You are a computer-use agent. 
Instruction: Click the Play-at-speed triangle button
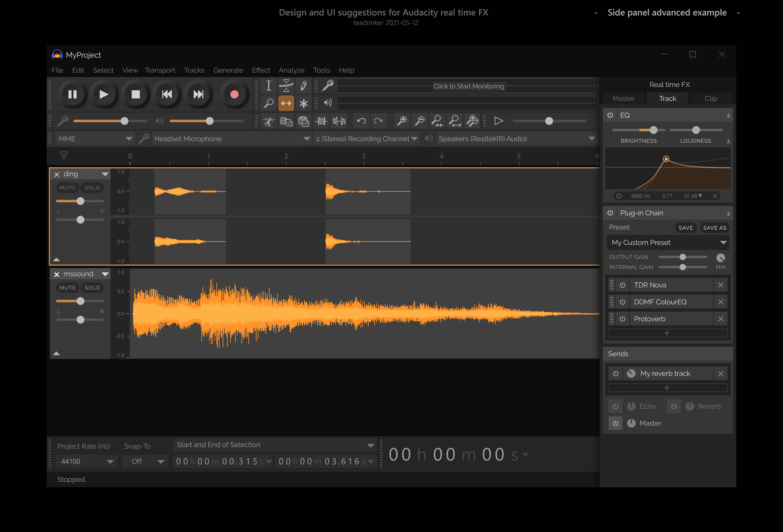pos(499,121)
